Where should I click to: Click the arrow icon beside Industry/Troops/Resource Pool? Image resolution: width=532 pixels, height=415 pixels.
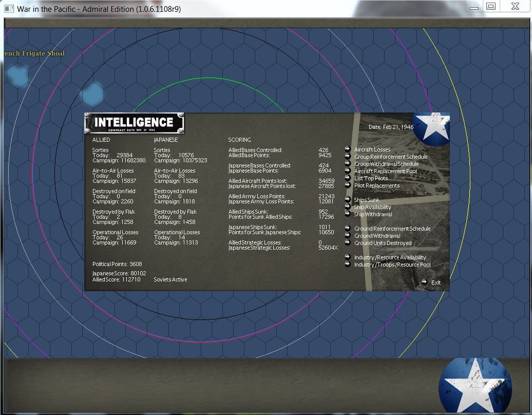coord(348,264)
